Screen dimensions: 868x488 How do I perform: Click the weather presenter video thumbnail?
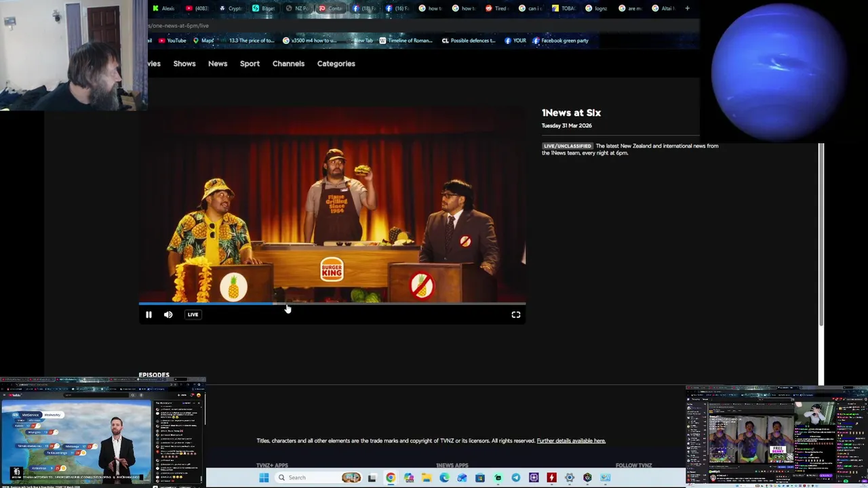(x=77, y=441)
